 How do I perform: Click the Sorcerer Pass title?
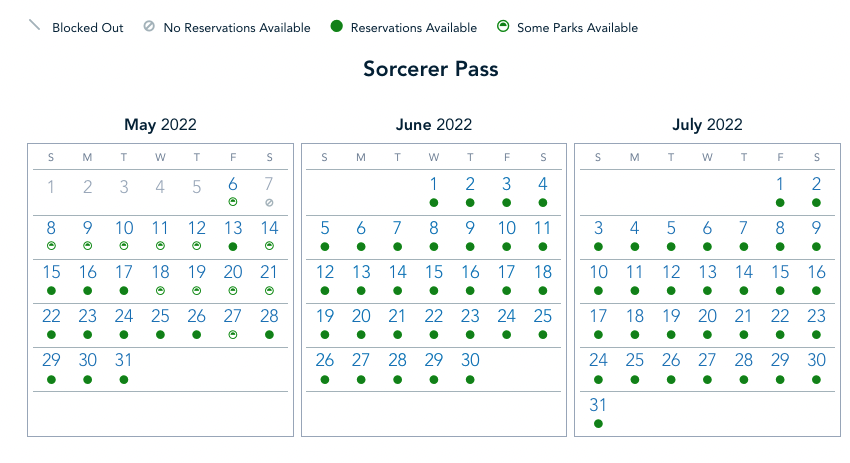point(430,69)
